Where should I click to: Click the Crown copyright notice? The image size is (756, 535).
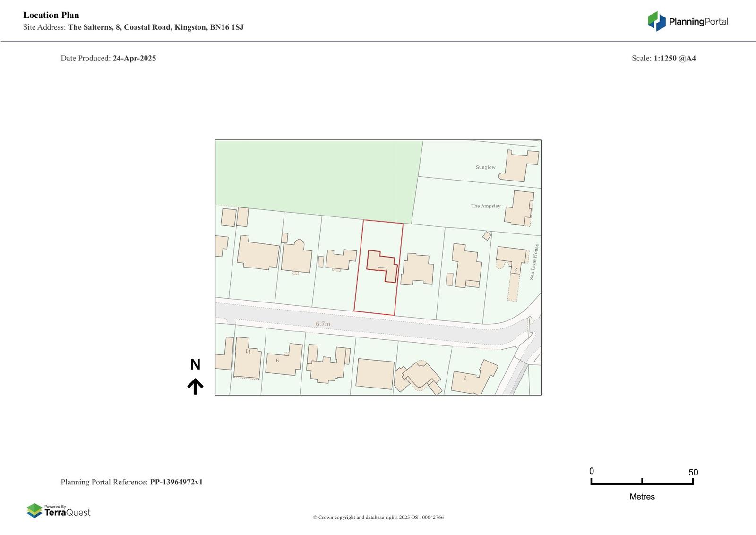pyautogui.click(x=378, y=518)
